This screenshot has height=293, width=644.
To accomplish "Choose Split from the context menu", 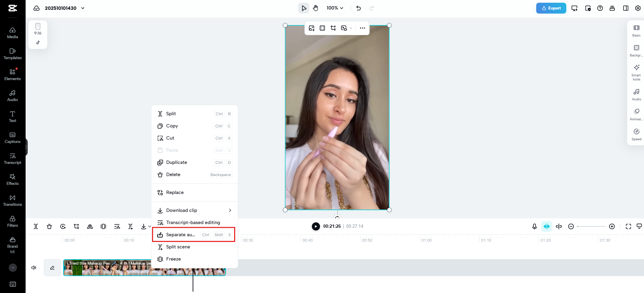I will (195, 114).
